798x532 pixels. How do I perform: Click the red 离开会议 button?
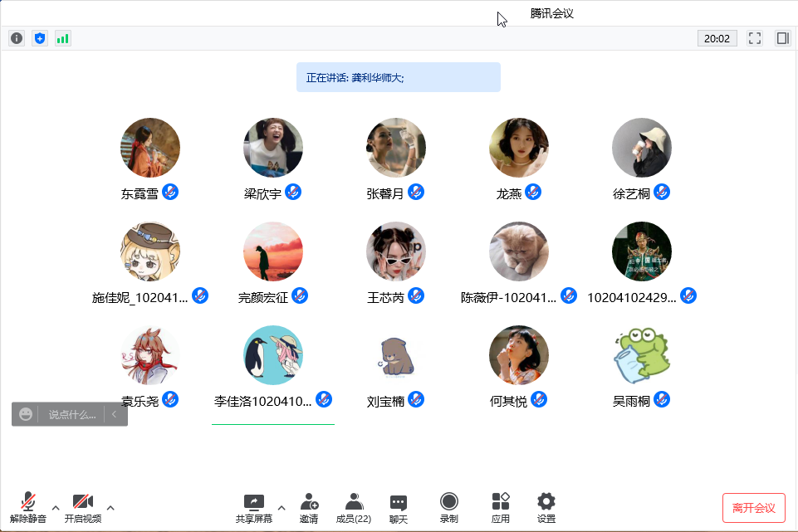tap(753, 508)
